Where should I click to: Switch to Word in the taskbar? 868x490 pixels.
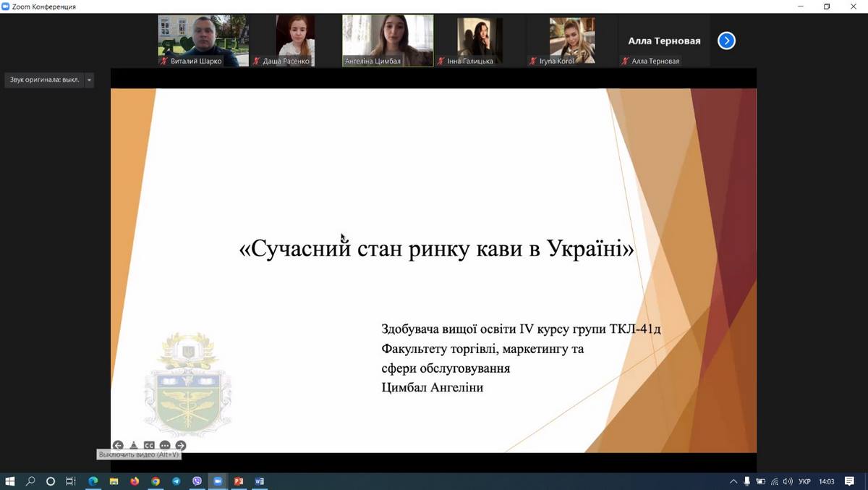tap(260, 481)
